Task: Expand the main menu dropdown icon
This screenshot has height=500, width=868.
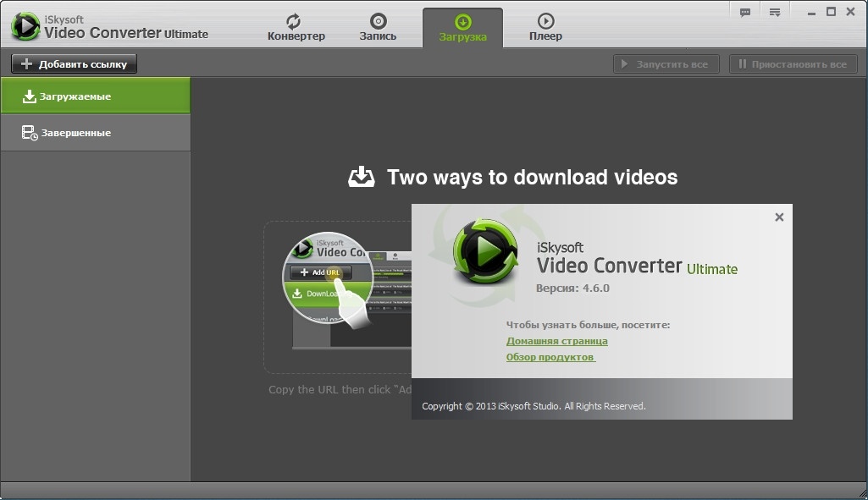Action: coord(774,12)
